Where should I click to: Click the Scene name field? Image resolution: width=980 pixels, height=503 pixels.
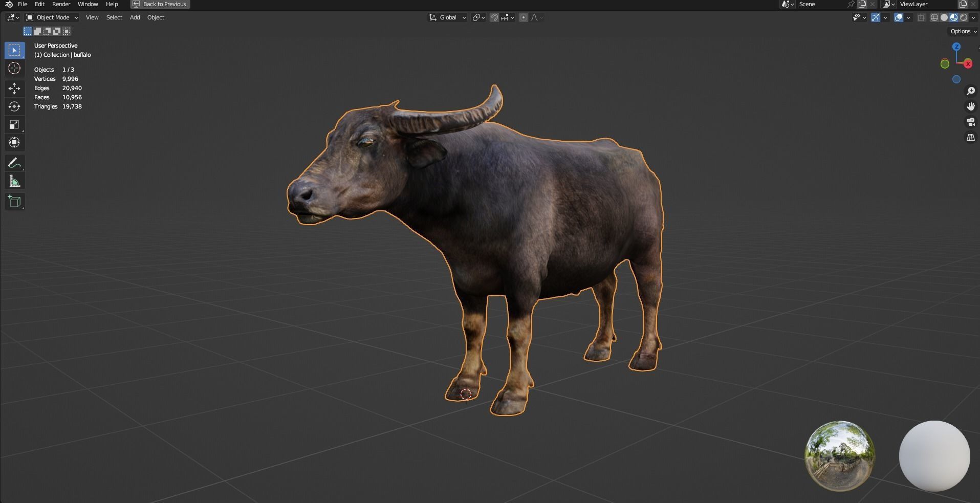click(x=820, y=4)
